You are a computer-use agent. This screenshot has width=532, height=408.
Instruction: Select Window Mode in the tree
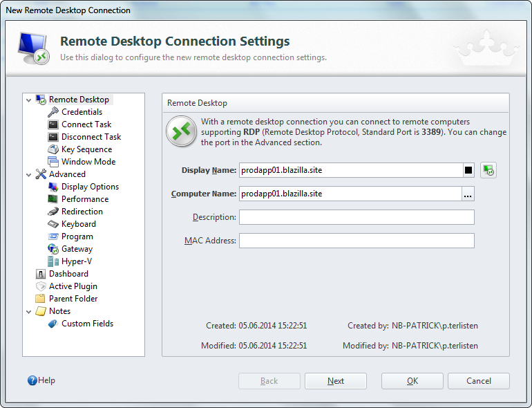[88, 162]
